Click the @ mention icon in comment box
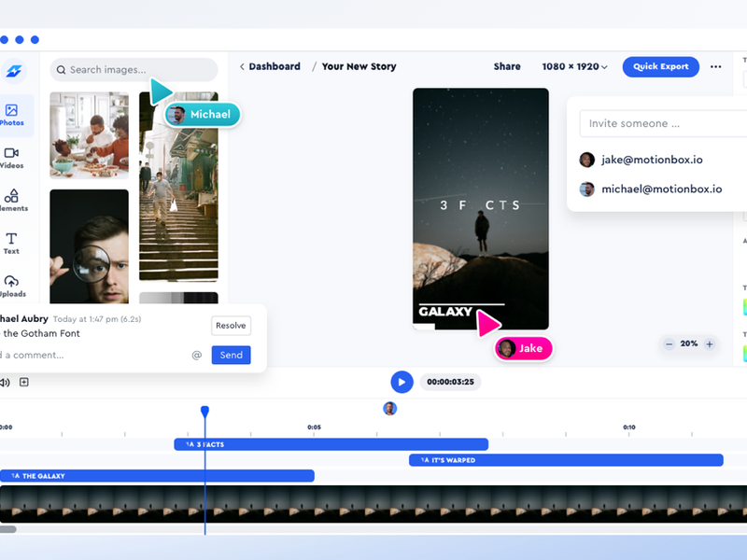 click(197, 355)
